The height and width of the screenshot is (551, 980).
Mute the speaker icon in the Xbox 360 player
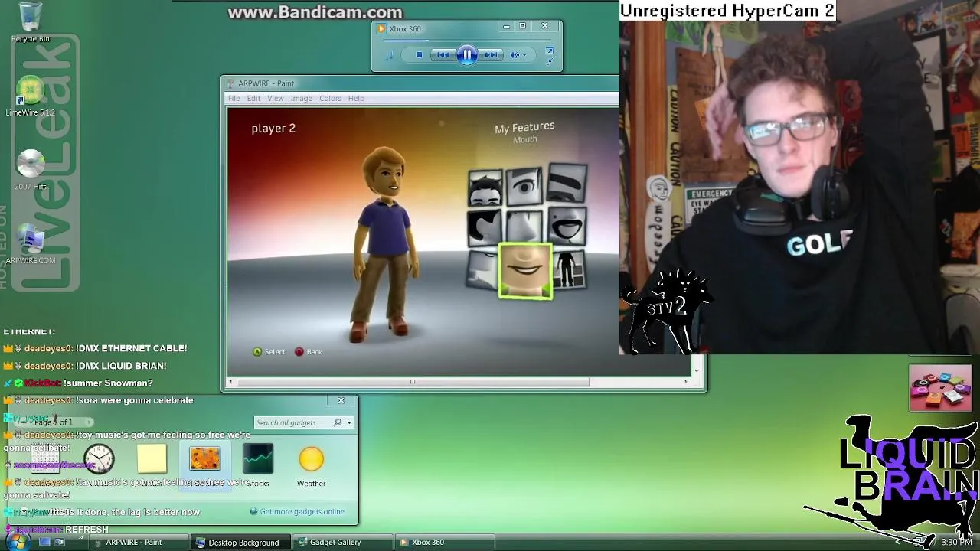[514, 55]
